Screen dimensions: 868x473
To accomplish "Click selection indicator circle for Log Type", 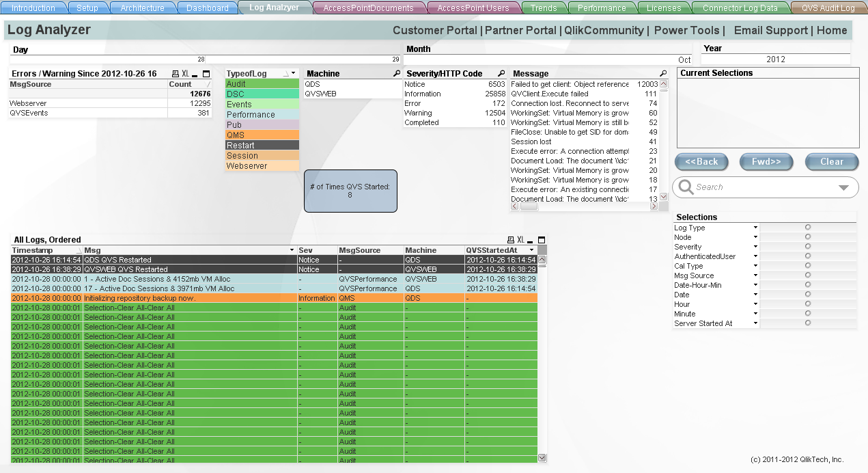I will [808, 227].
